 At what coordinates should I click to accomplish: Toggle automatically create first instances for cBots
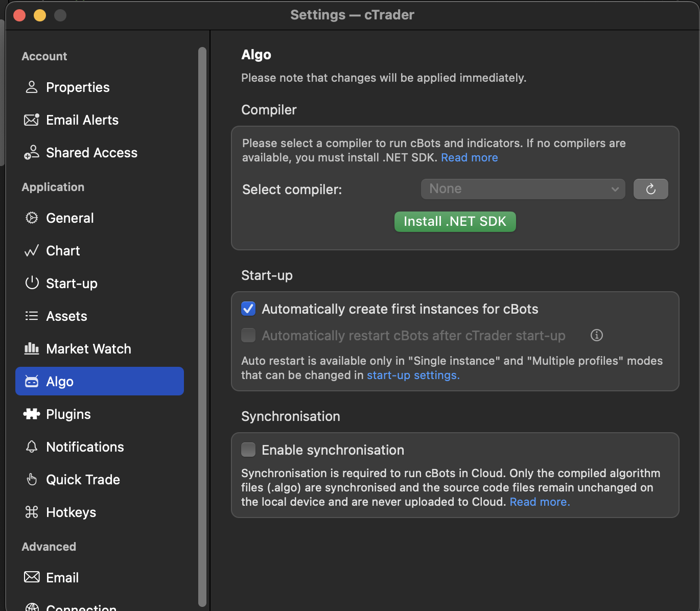pyautogui.click(x=248, y=309)
